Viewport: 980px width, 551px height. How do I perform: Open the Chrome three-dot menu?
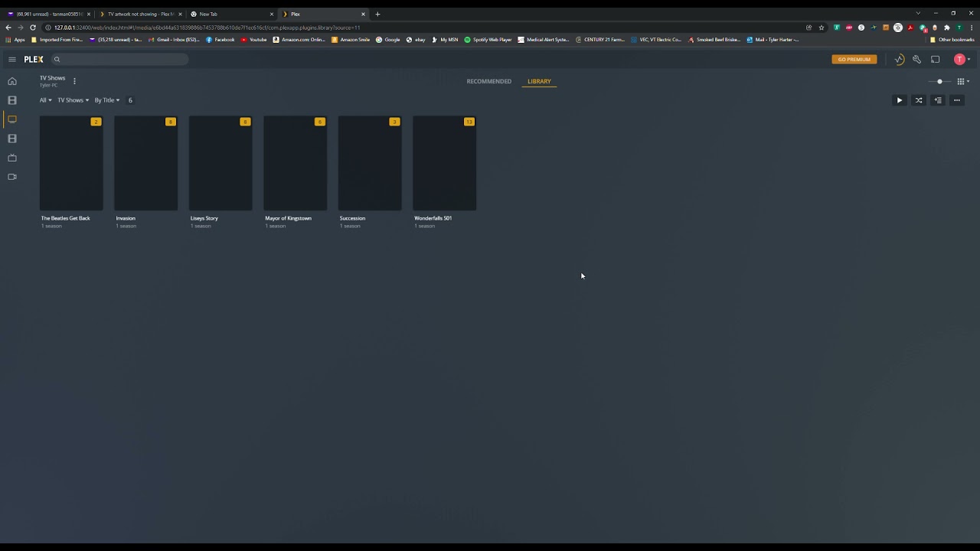971,28
